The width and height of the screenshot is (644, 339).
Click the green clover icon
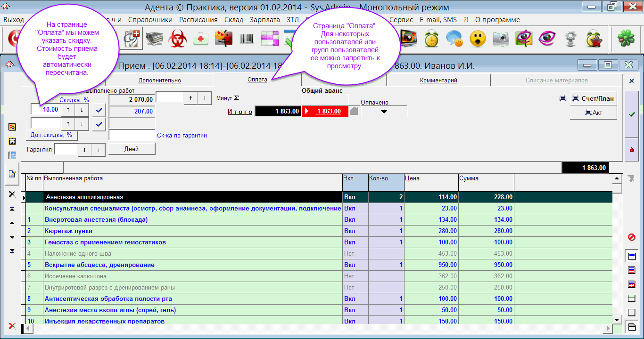(x=627, y=39)
